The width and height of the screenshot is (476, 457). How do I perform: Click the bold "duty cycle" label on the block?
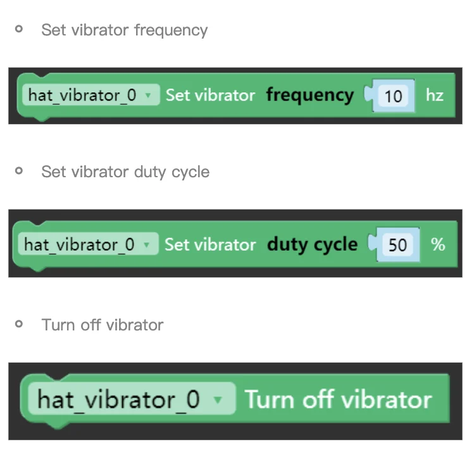coord(312,245)
